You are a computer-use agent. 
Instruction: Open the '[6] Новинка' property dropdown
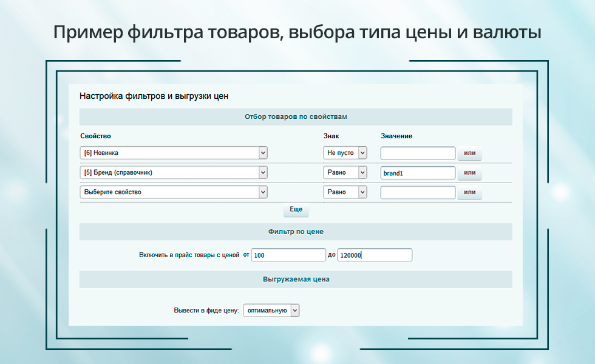[174, 153]
